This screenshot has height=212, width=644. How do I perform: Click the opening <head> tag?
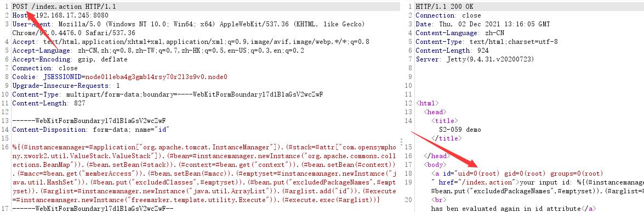tap(435, 112)
